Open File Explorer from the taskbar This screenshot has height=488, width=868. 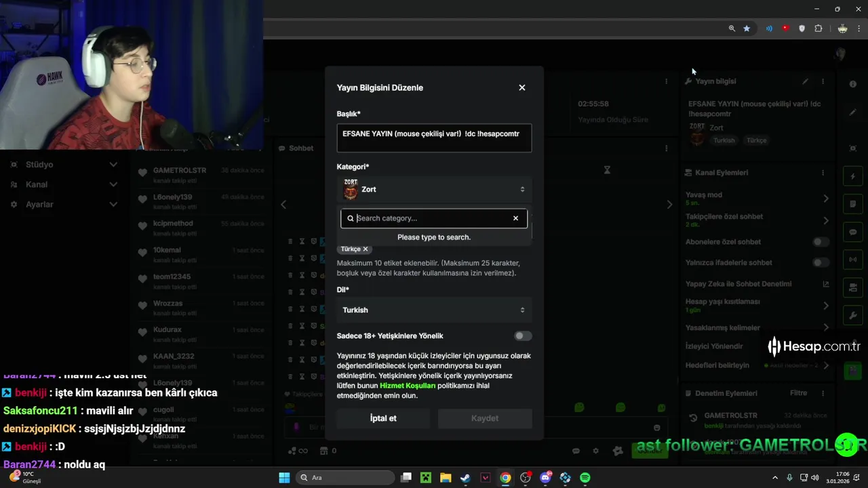pyautogui.click(x=446, y=478)
